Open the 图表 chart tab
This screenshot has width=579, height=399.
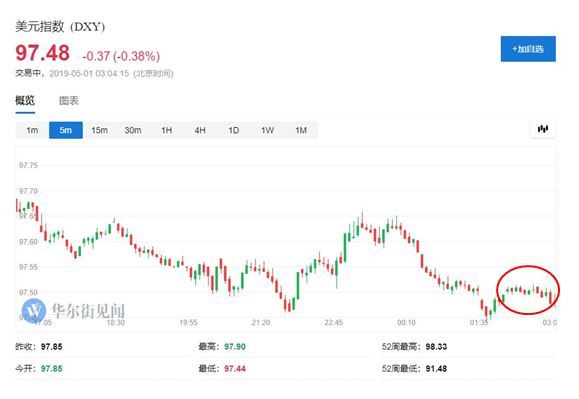[x=69, y=100]
